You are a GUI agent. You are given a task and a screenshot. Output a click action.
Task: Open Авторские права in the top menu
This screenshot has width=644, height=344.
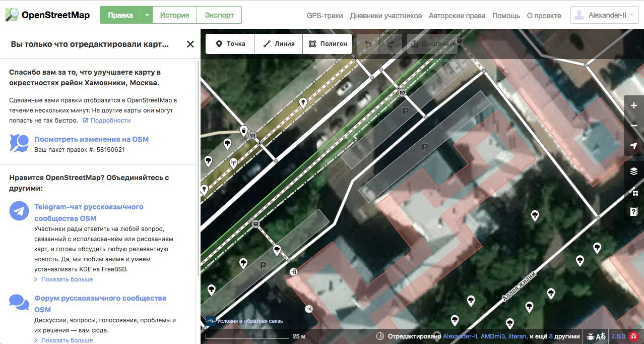(x=457, y=16)
